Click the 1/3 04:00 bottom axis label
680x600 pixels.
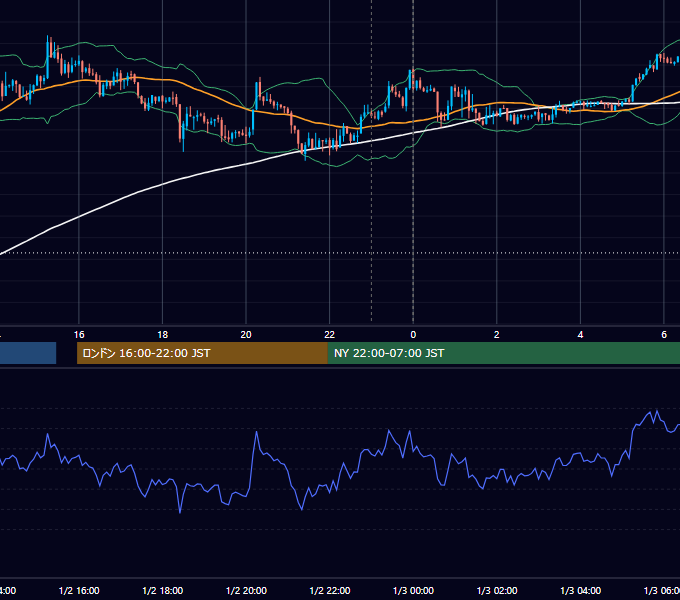[x=581, y=591]
